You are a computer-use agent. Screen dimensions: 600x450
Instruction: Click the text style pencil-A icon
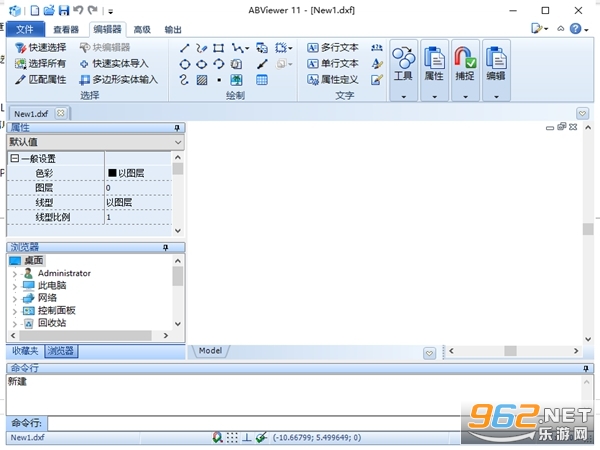coord(377,64)
